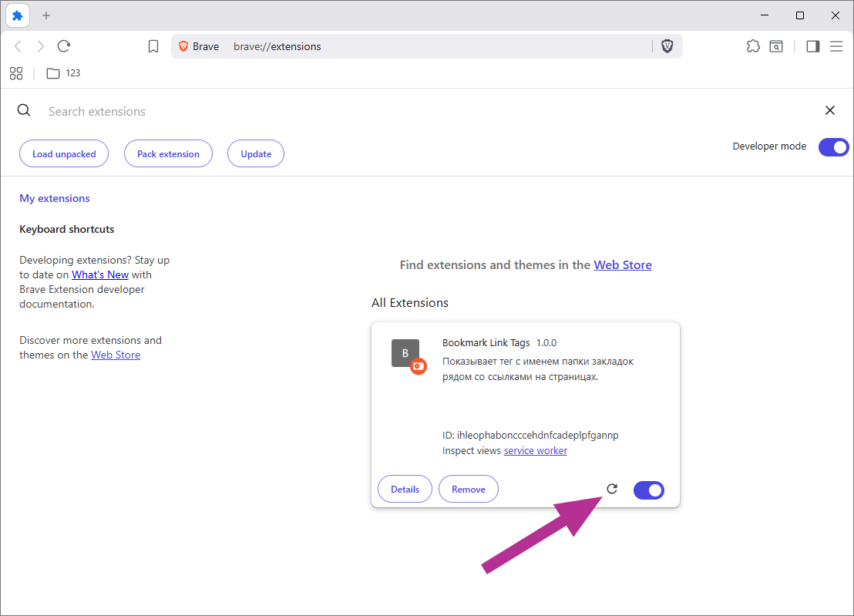Click the Extensions puzzle icon in toolbar
Viewport: 854px width, 616px height.
[x=753, y=46]
